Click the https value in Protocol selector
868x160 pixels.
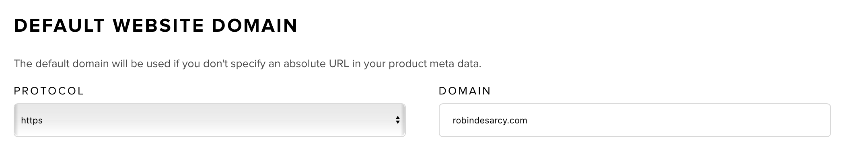click(x=32, y=121)
